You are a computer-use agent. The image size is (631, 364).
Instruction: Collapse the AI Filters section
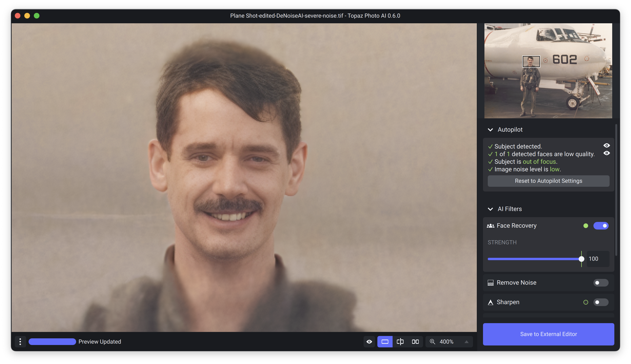click(x=490, y=209)
